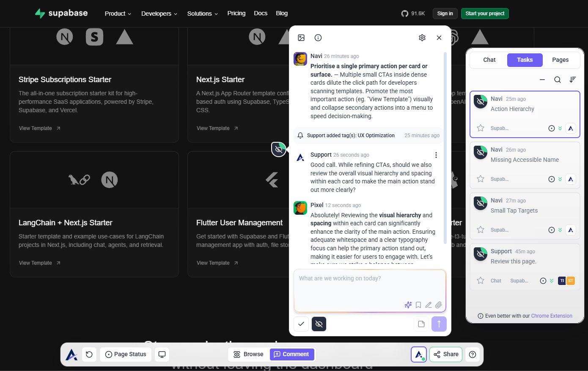Screen dimensions: 588x371
Task: Switch to the Pages tab
Action: (x=560, y=60)
